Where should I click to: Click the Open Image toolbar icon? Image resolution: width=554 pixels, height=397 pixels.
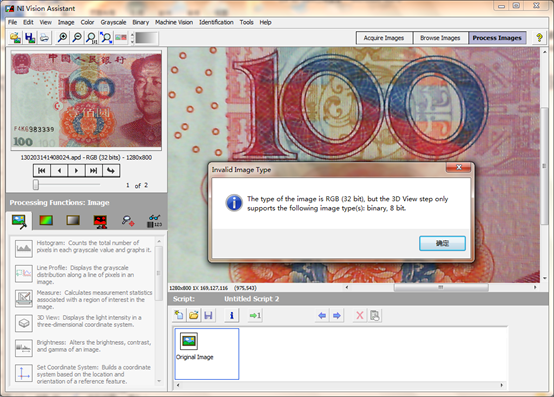(15, 37)
